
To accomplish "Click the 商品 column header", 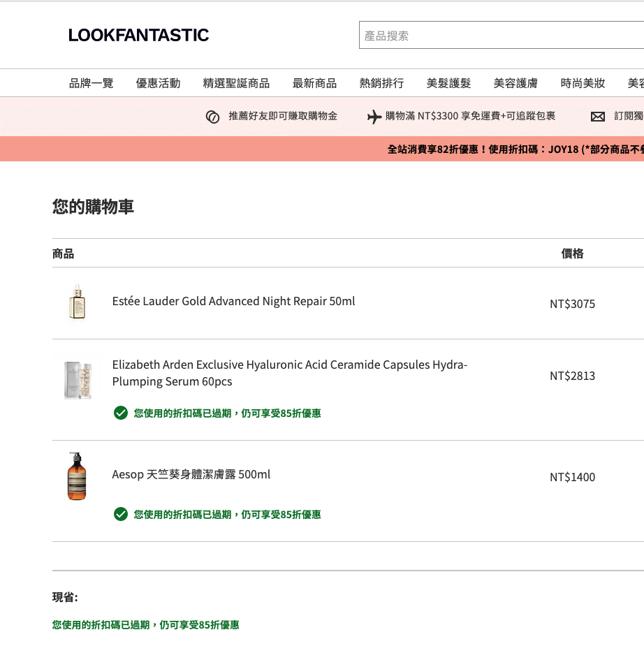I will tap(63, 254).
